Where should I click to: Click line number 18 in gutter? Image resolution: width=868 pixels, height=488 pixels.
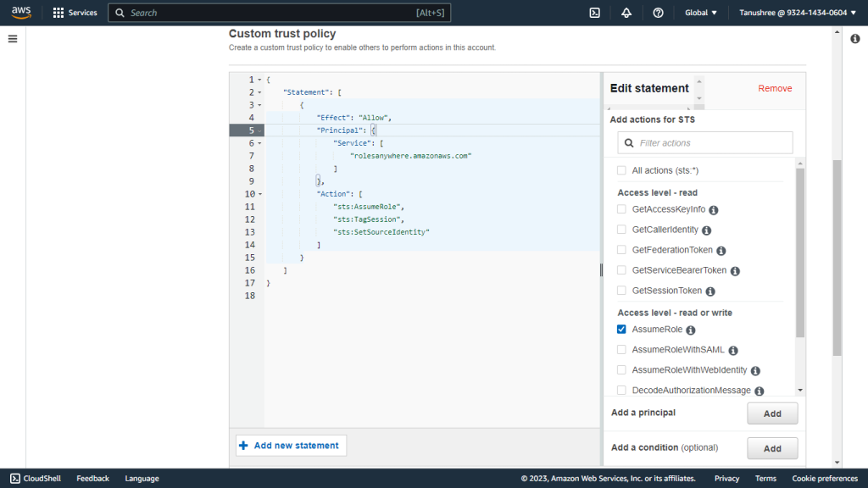[250, 296]
